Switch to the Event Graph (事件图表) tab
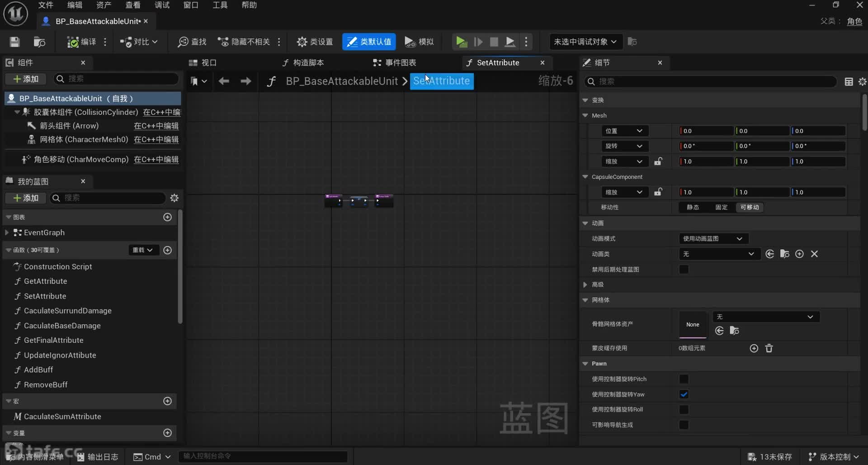Image resolution: width=868 pixels, height=465 pixels. click(x=395, y=63)
